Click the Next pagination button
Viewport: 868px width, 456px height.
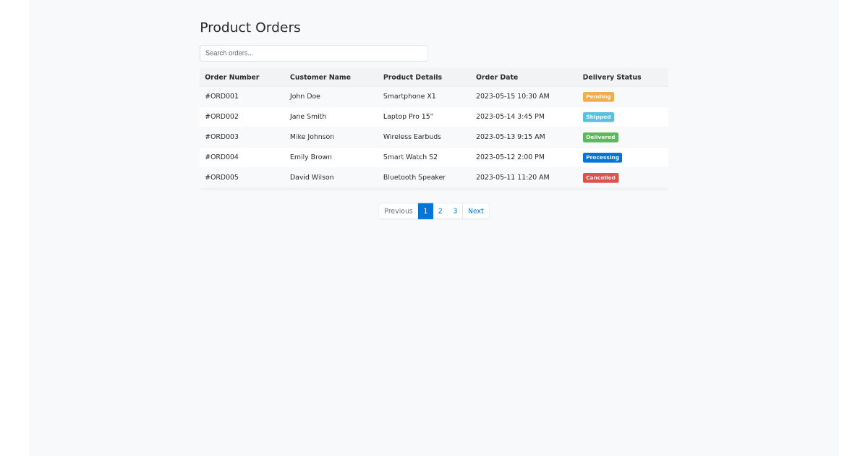pos(475,211)
